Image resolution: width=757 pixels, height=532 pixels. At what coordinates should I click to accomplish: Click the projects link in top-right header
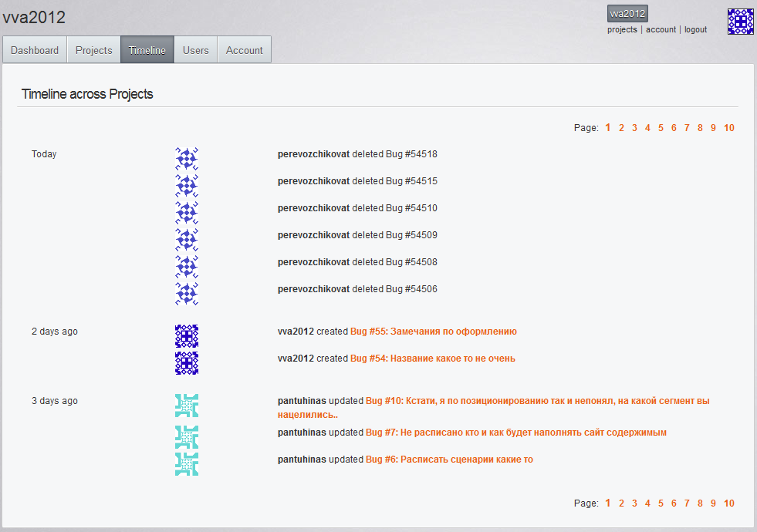pyautogui.click(x=622, y=30)
